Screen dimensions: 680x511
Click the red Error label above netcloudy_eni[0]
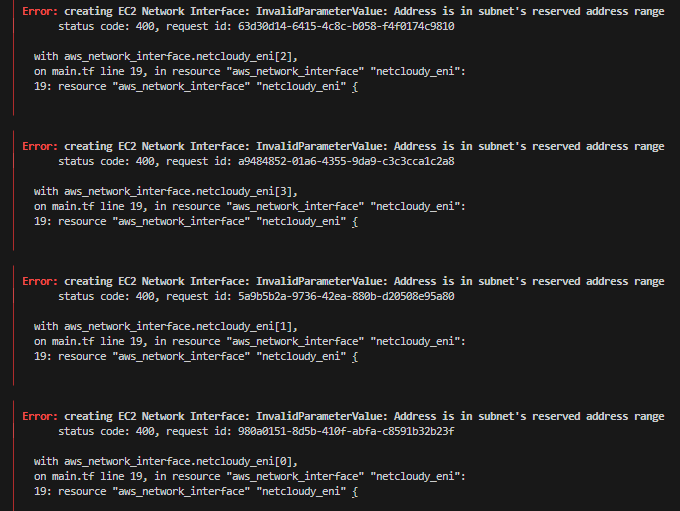point(40,416)
